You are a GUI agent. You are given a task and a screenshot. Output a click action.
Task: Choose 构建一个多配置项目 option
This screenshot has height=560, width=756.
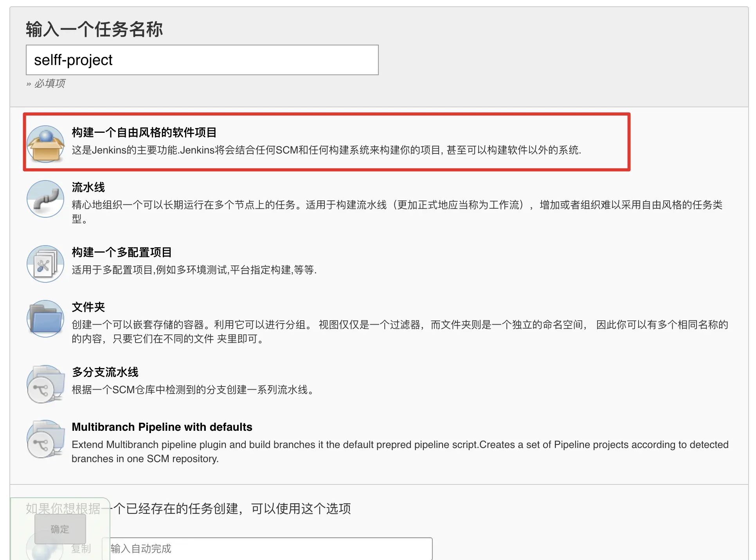(122, 252)
